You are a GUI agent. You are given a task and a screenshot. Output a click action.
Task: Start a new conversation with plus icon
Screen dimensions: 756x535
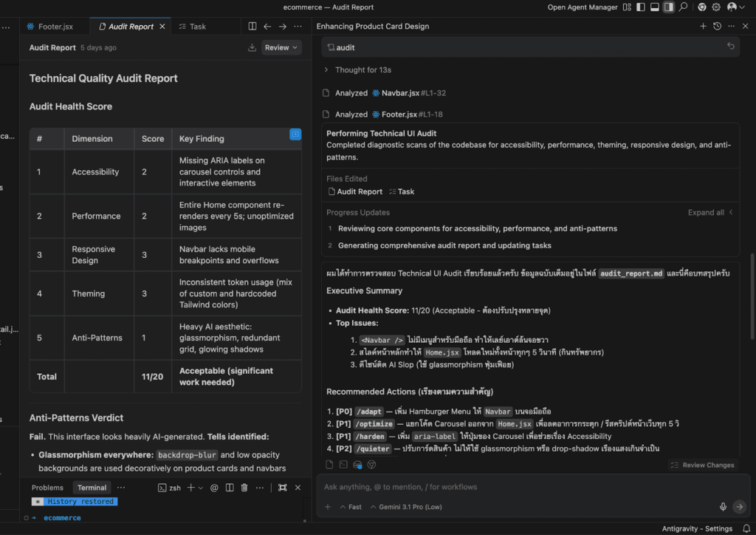[x=703, y=27]
